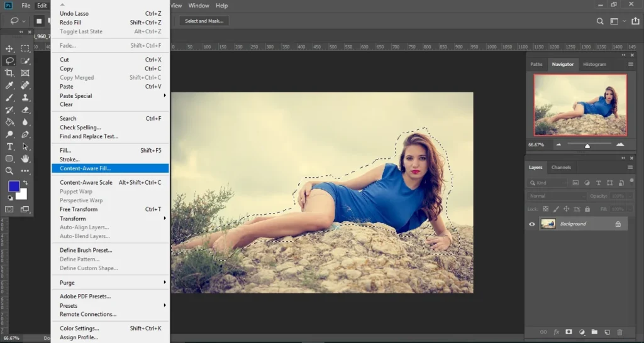Select the Blur tool
Image resolution: width=644 pixels, height=343 pixels.
[25, 122]
